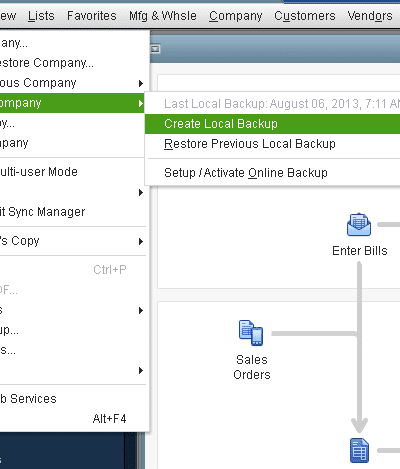Viewport: 400px width, 469px height.
Task: Open the Favorites menu
Action: pos(92,16)
